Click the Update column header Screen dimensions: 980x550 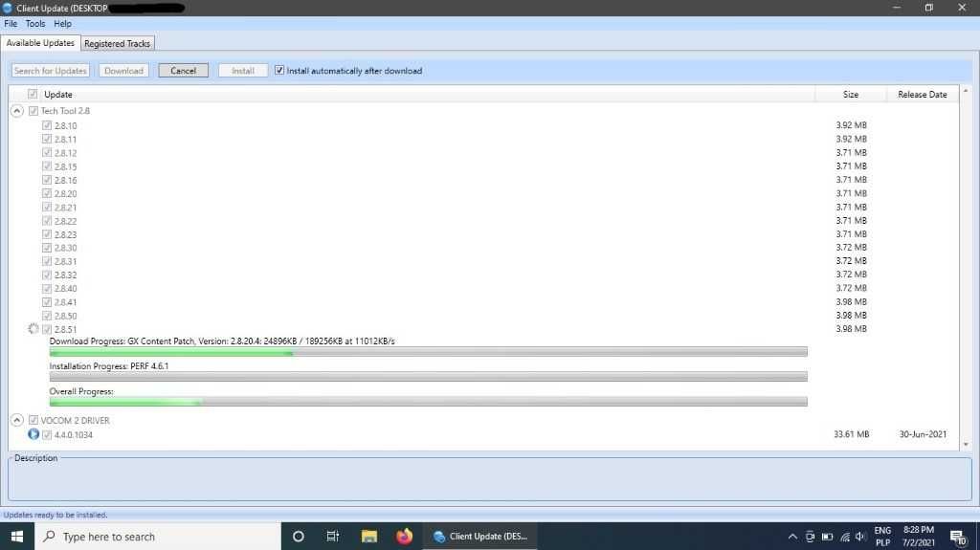(x=58, y=94)
